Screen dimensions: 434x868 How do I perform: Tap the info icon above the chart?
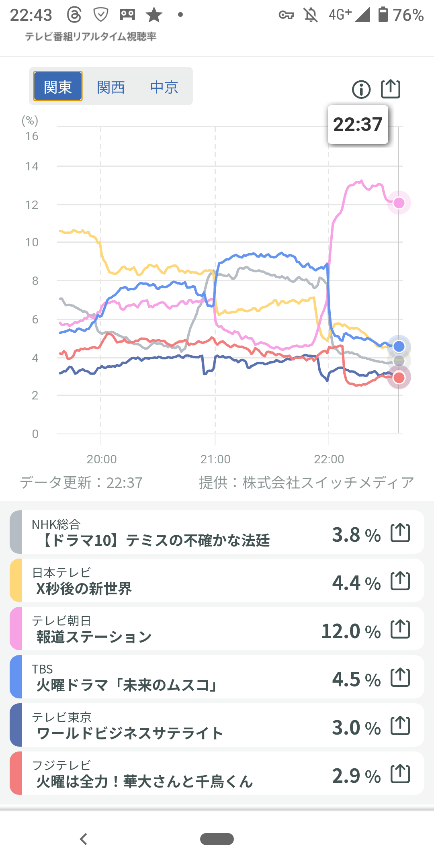click(361, 89)
